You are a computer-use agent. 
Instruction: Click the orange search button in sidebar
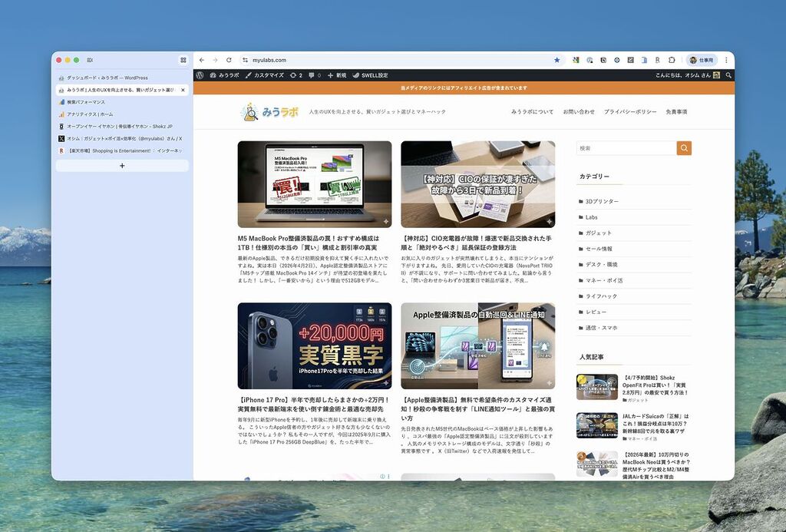(x=684, y=148)
